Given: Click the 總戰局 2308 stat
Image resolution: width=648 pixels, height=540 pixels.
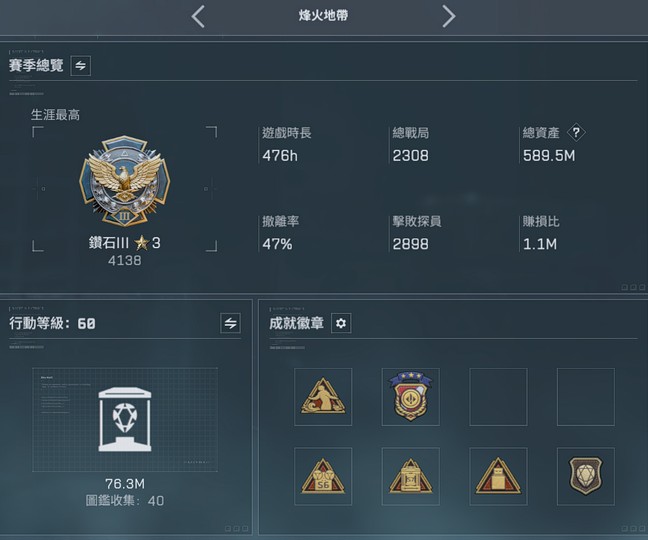Looking at the screenshot, I should point(410,145).
